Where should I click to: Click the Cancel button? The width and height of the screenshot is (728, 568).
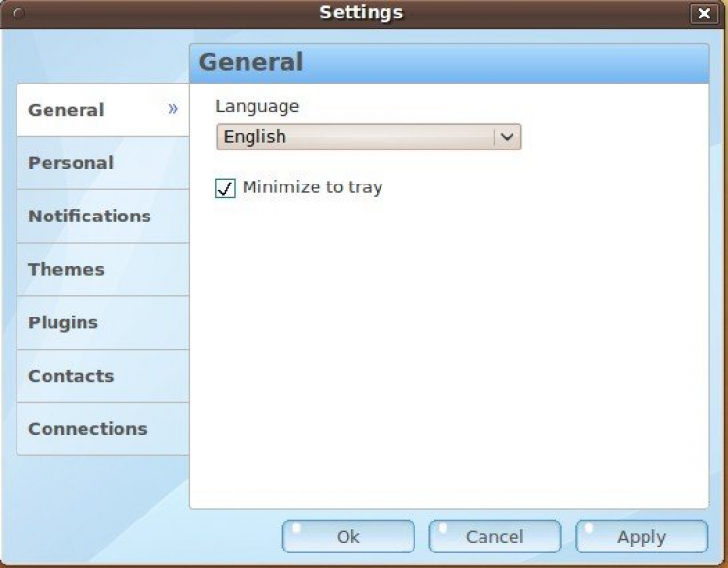pos(495,537)
